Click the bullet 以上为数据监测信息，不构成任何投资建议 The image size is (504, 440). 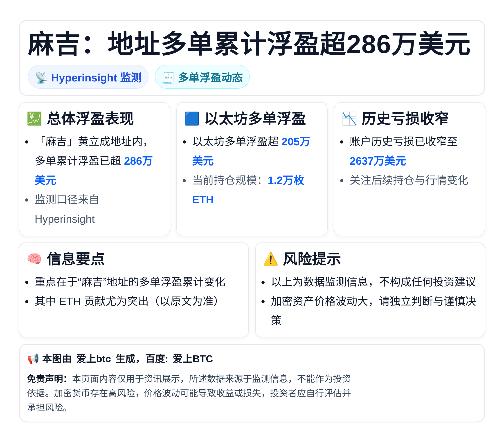point(373,282)
